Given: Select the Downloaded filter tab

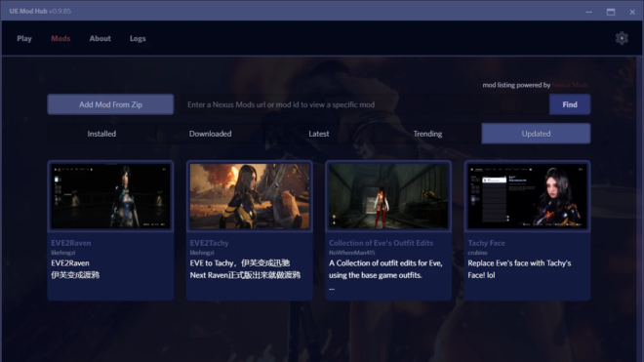Looking at the screenshot, I should point(211,134).
